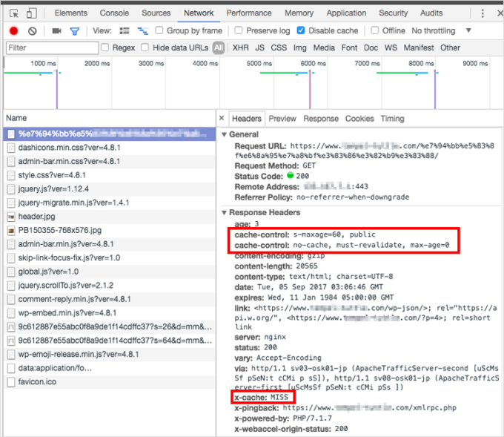Open the Sources tab

coord(156,13)
